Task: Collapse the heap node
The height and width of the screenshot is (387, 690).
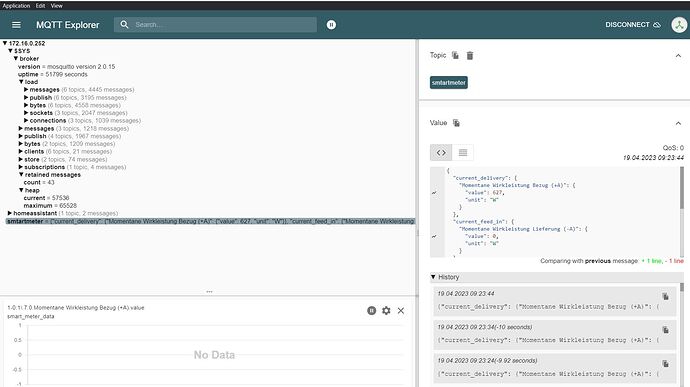Action: pyautogui.click(x=21, y=190)
